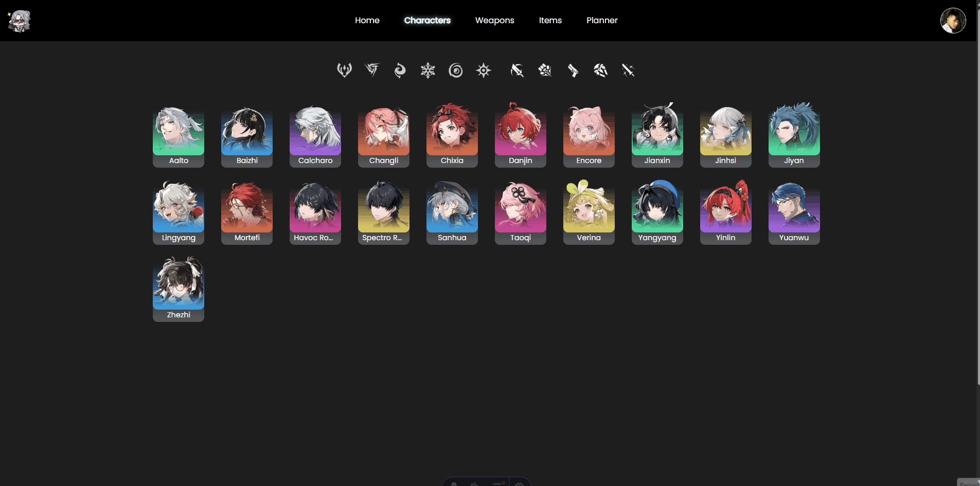Go to the Planner page
The image size is (980, 486).
pyautogui.click(x=602, y=20)
